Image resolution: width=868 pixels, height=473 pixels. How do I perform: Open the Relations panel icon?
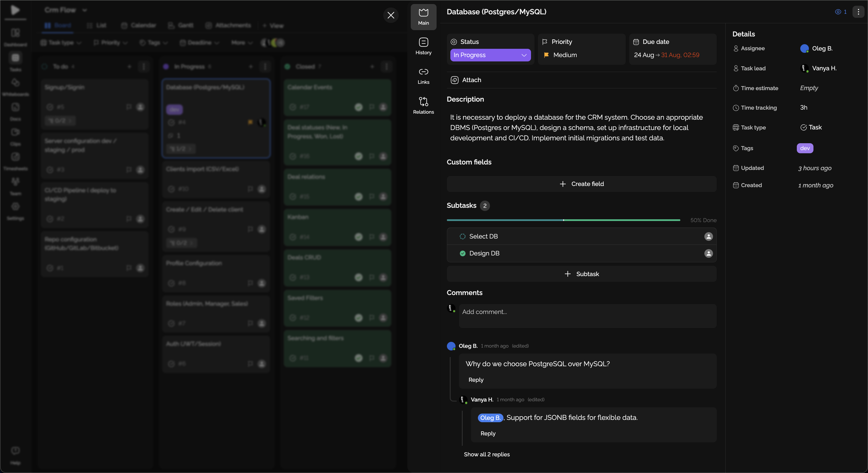(423, 101)
